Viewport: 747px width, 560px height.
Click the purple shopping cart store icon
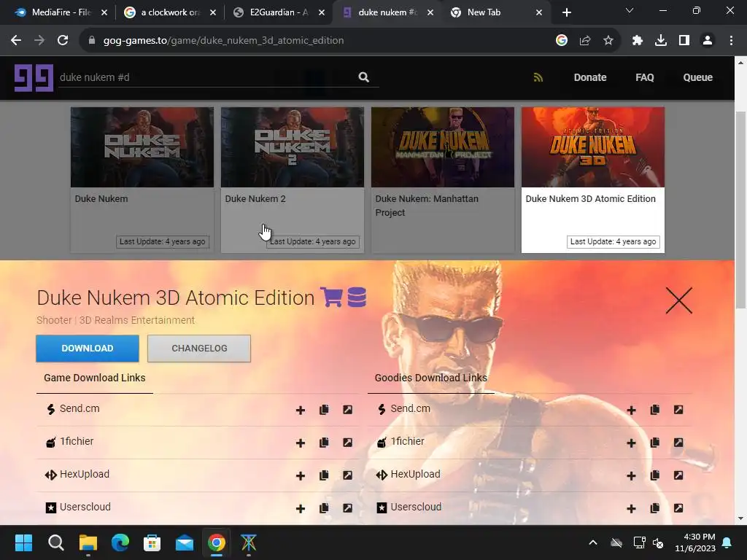click(331, 297)
